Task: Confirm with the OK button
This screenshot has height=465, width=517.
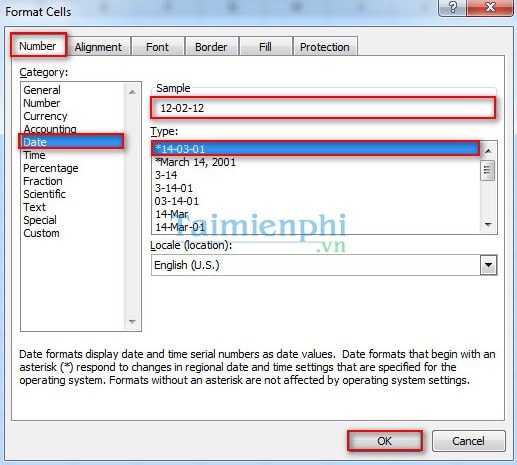Action: click(385, 441)
